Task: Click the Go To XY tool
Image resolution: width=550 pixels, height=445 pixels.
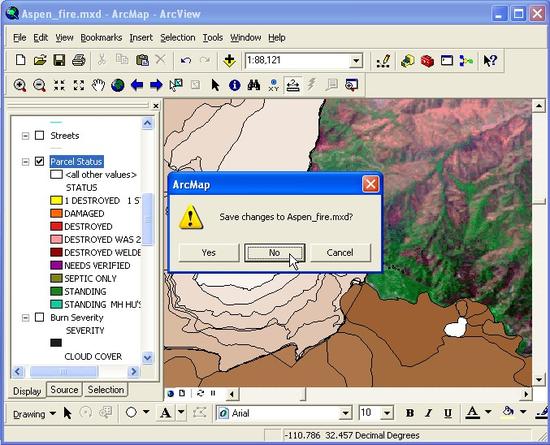Action: click(273, 85)
